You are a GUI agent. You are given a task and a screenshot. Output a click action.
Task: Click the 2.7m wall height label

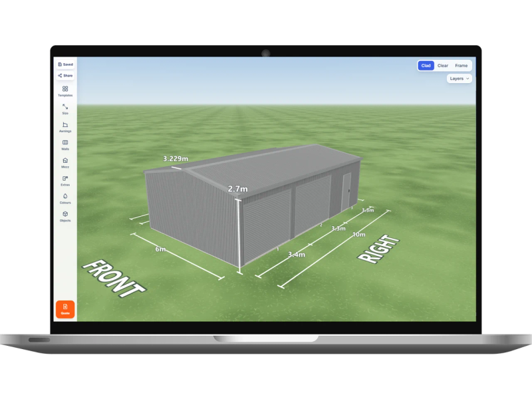(237, 189)
